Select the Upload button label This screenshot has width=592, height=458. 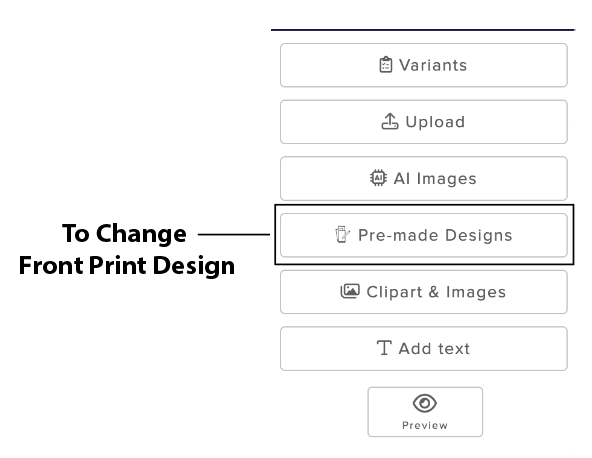pyautogui.click(x=435, y=122)
